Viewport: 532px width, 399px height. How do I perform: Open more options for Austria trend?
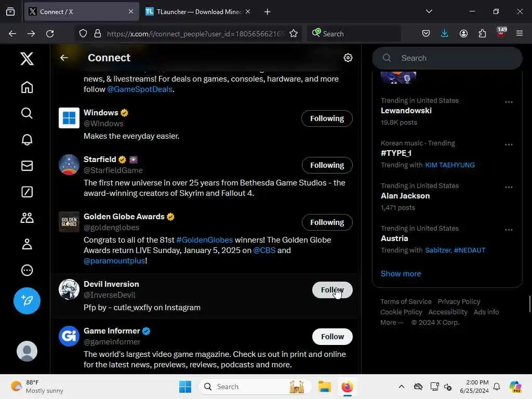click(x=508, y=230)
